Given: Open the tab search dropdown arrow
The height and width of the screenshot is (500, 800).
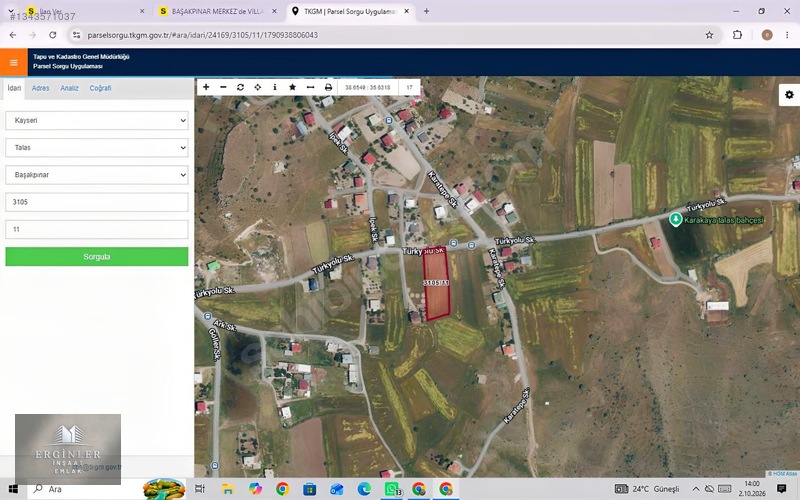Looking at the screenshot, I should pyautogui.click(x=10, y=11).
